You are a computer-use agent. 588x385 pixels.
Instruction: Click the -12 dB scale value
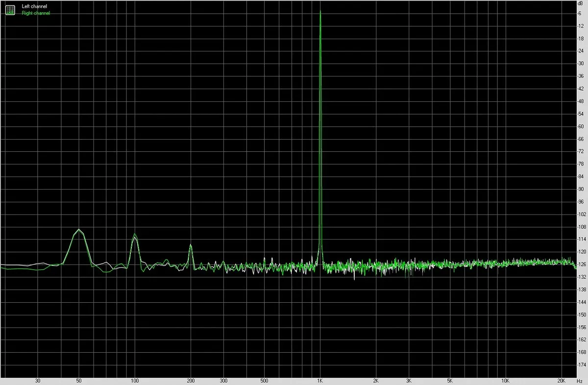point(581,26)
